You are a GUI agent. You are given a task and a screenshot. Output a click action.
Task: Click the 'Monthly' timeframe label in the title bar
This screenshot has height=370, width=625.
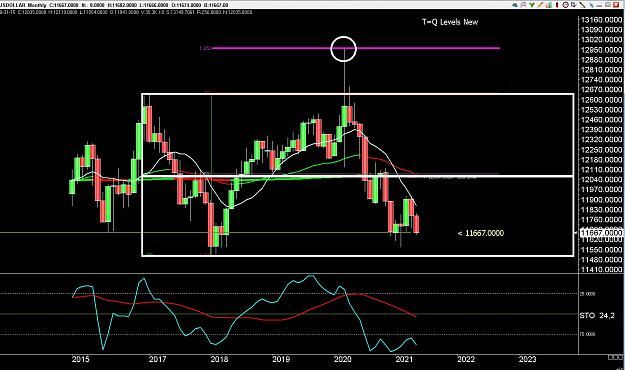pos(37,5)
